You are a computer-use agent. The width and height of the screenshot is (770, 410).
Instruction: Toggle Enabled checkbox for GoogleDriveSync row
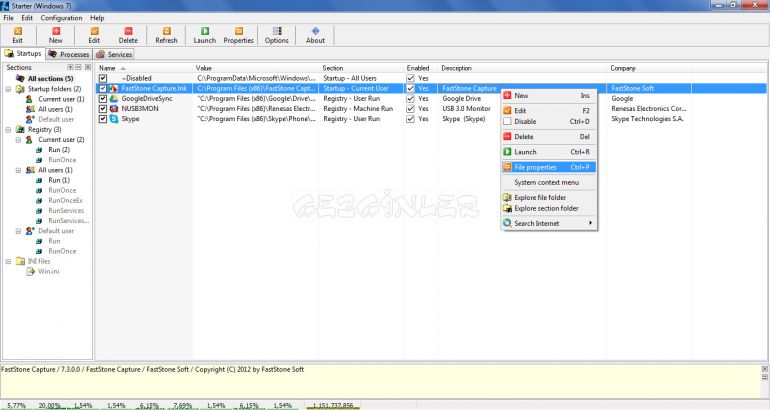[x=411, y=99]
